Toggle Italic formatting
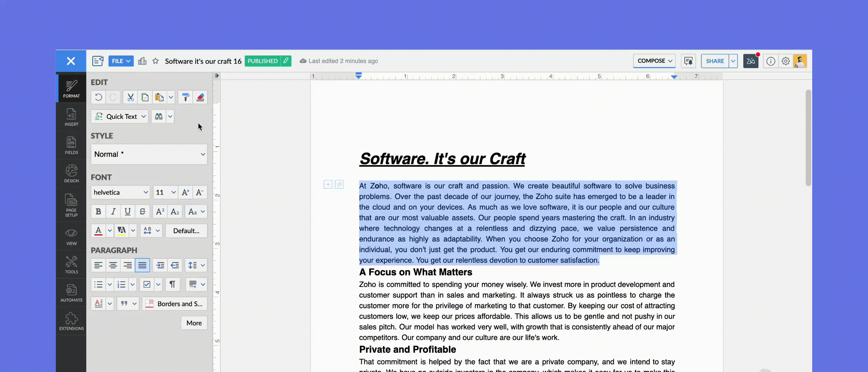This screenshot has width=868, height=372. coord(113,211)
